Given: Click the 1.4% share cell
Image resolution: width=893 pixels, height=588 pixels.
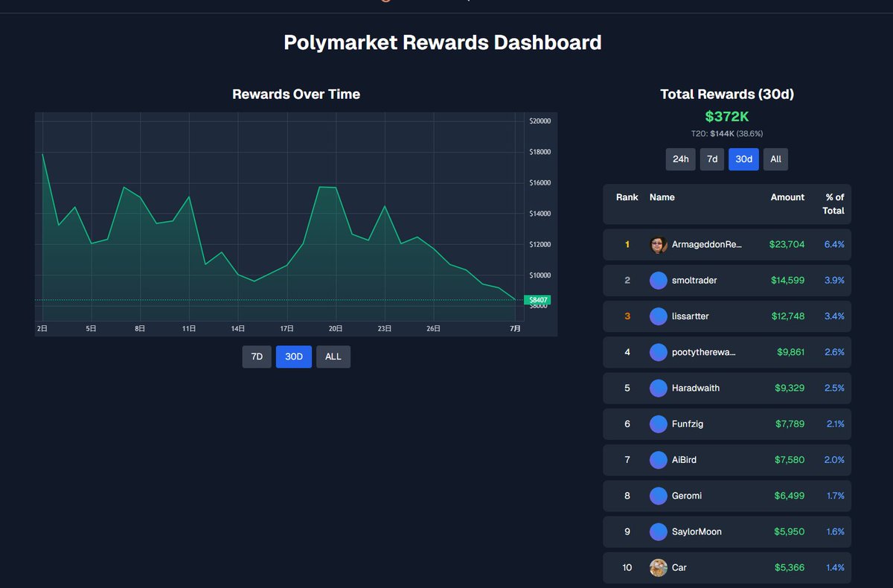Looking at the screenshot, I should (x=836, y=567).
